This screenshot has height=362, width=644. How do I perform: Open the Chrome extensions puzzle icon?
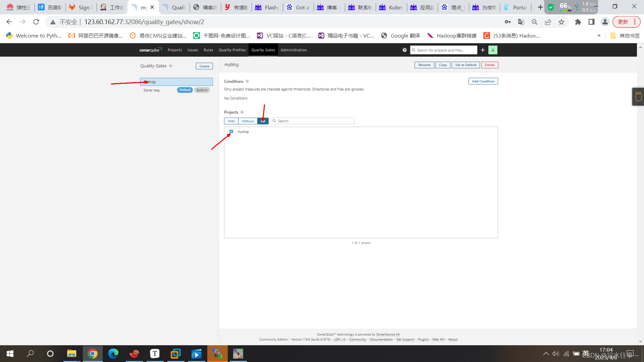tap(578, 22)
